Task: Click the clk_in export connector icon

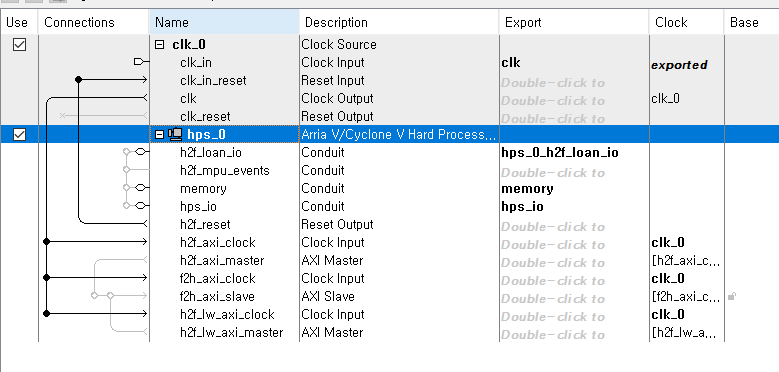Action: 141,62
